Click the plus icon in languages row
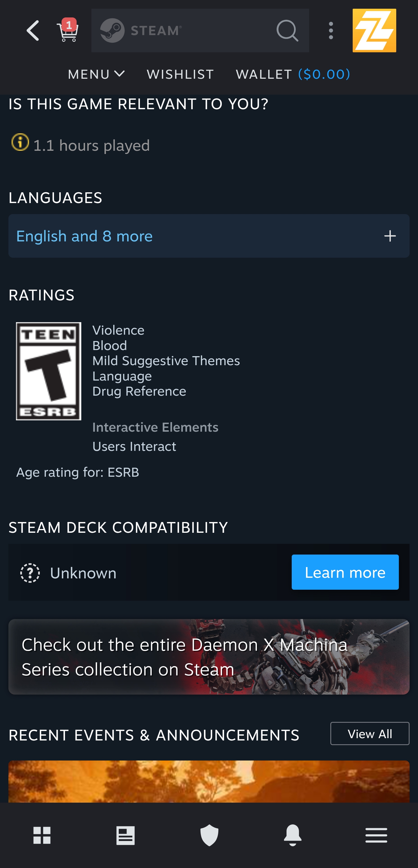Image resolution: width=418 pixels, height=868 pixels. click(x=390, y=236)
